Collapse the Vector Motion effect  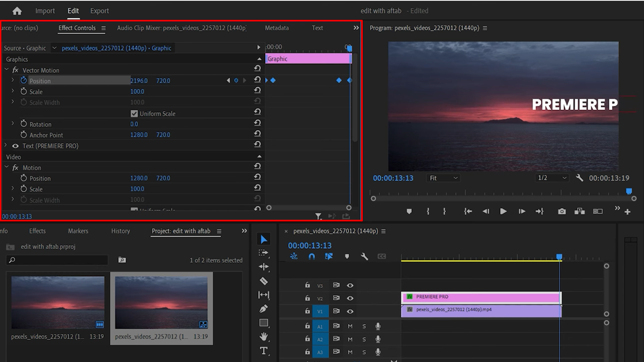(7, 70)
